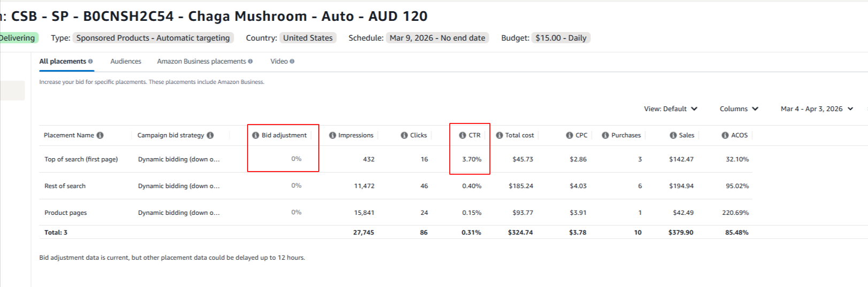Click info icon beside Impressions column

coord(333,135)
